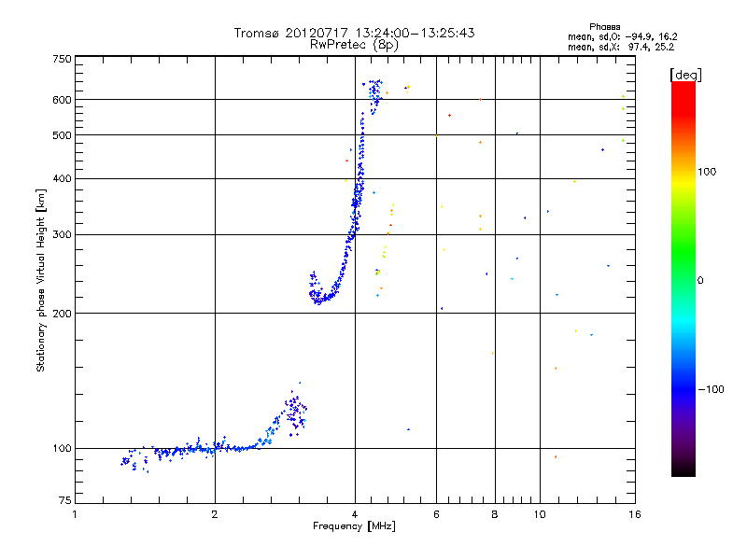The width and height of the screenshot is (747, 560).
Task: Click the x-axis tick label '10'
Action: tap(540, 514)
